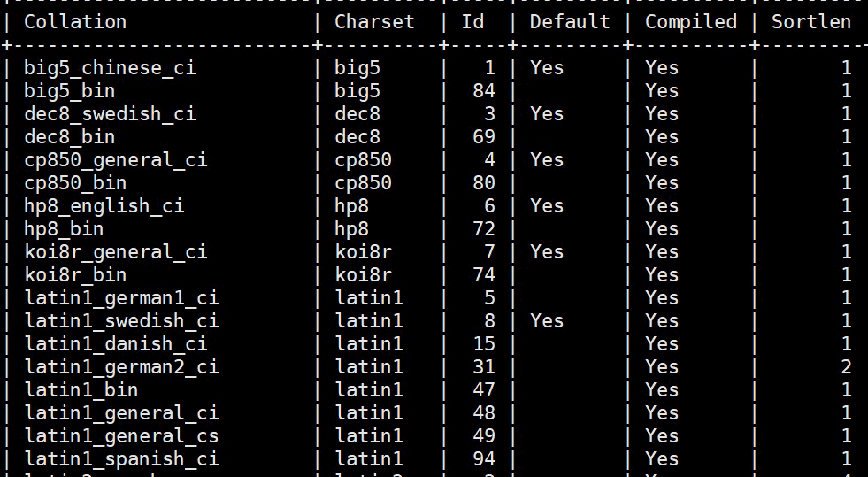Click the big5_chinese_ci collation name
The width and height of the screenshot is (868, 477).
110,67
